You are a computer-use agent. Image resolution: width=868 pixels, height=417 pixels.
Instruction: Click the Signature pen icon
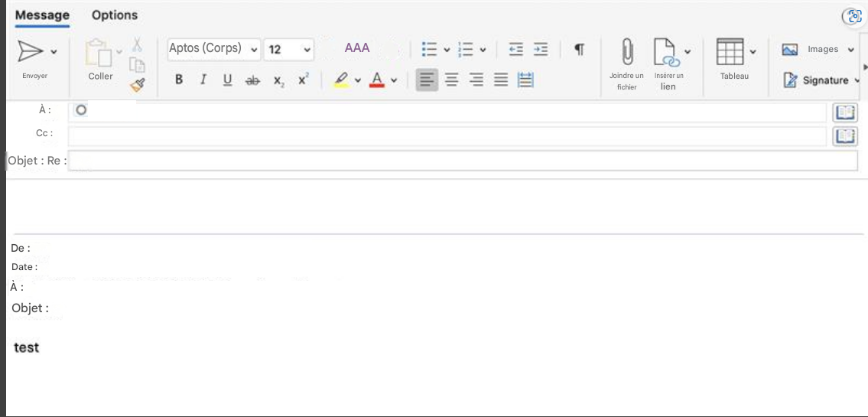tap(790, 80)
